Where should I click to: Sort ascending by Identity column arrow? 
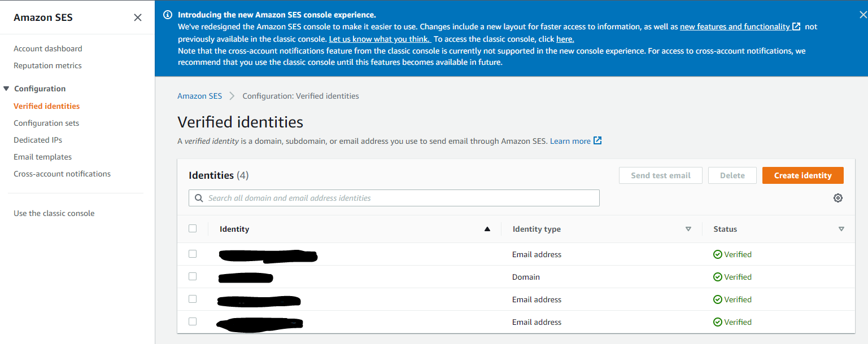click(487, 229)
